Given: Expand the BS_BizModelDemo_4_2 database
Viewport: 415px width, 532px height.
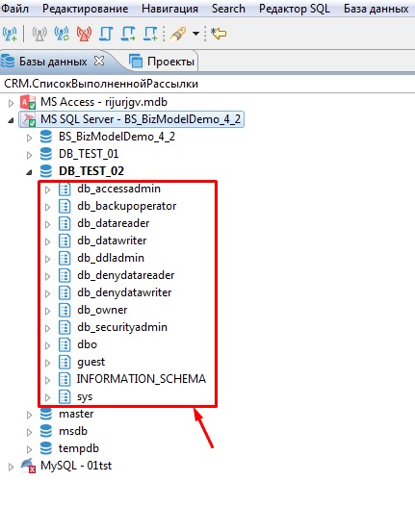Looking at the screenshot, I should [30, 138].
